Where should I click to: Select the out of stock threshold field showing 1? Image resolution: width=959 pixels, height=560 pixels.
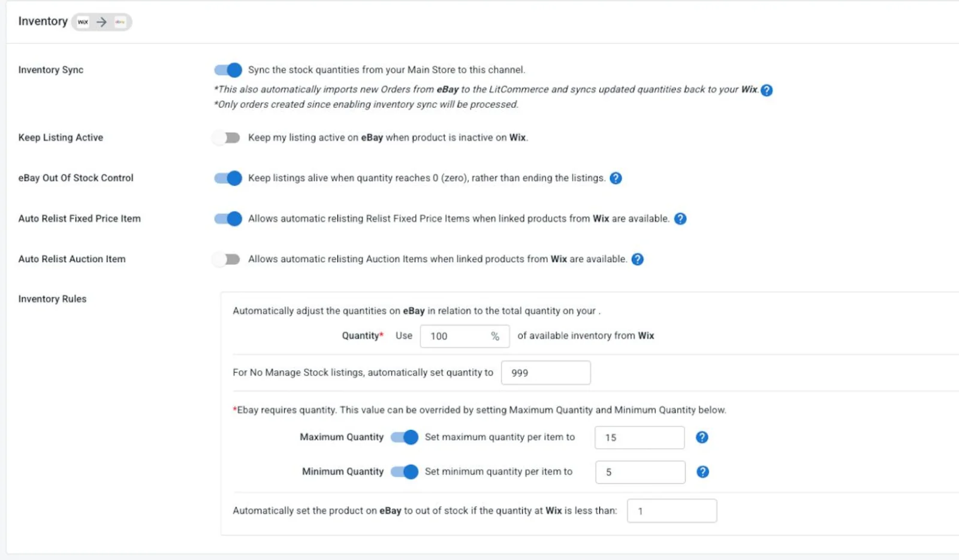point(672,510)
